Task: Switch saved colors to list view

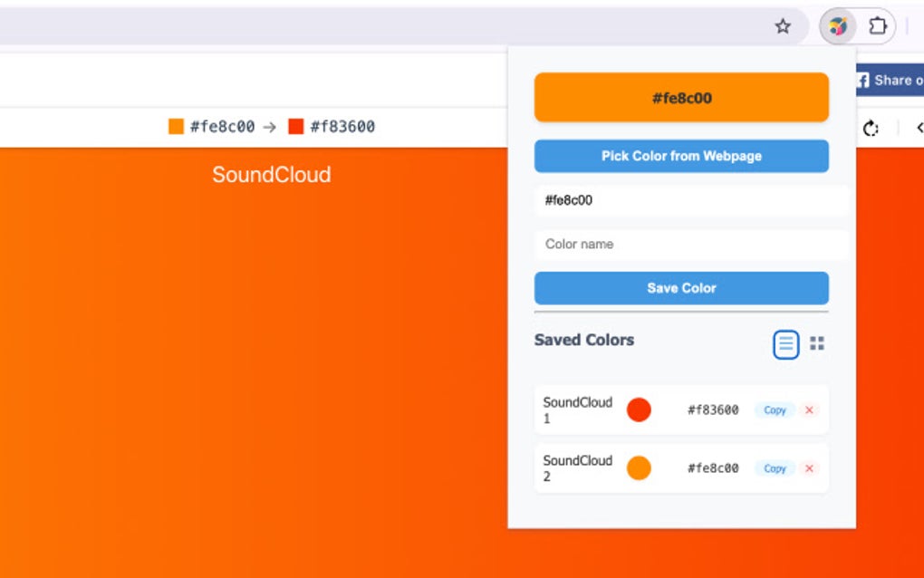Action: pos(785,344)
